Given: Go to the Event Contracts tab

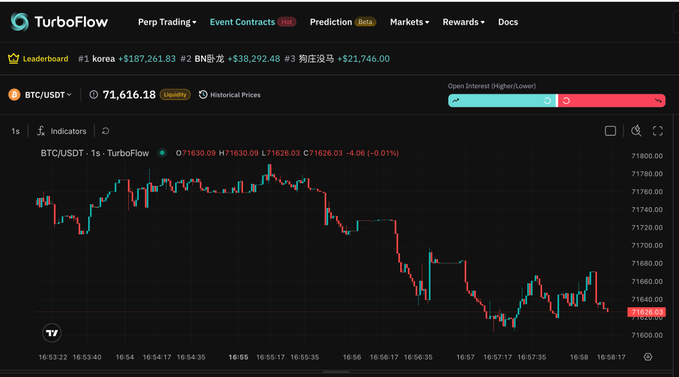Looking at the screenshot, I should point(252,22).
